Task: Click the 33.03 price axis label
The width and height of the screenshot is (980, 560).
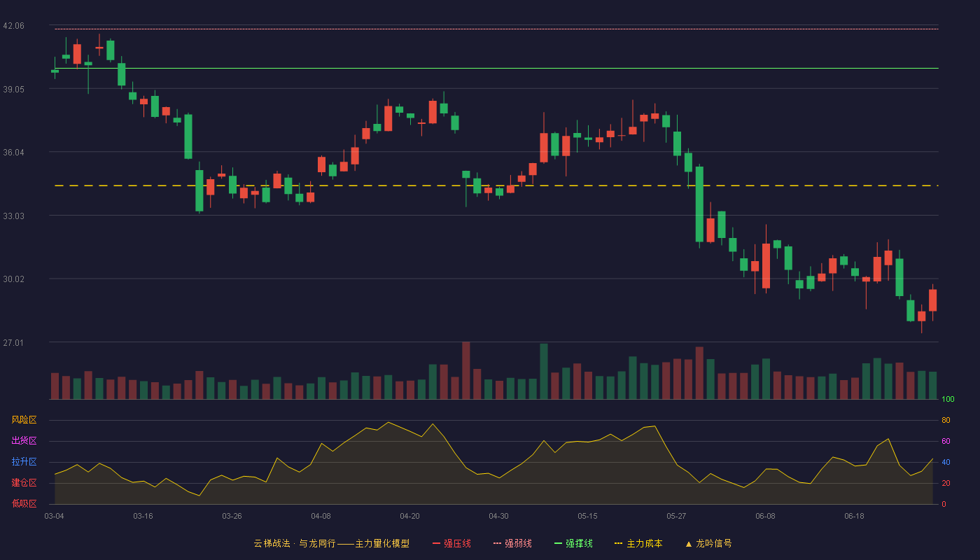Action: [x=13, y=216]
